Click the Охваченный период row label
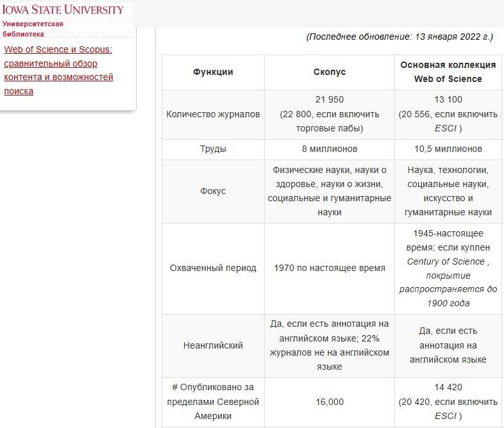 click(x=213, y=268)
